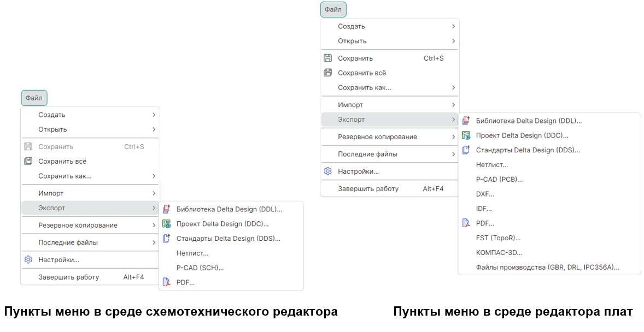Click DDC project export icon in PCB submenu
Screen dimensions: 644x332
click(x=466, y=135)
